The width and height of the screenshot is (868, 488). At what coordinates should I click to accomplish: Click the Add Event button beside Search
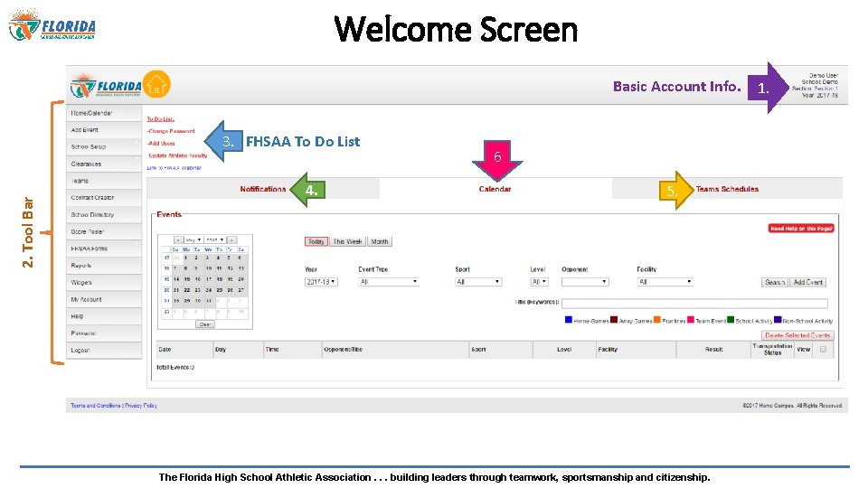(807, 282)
